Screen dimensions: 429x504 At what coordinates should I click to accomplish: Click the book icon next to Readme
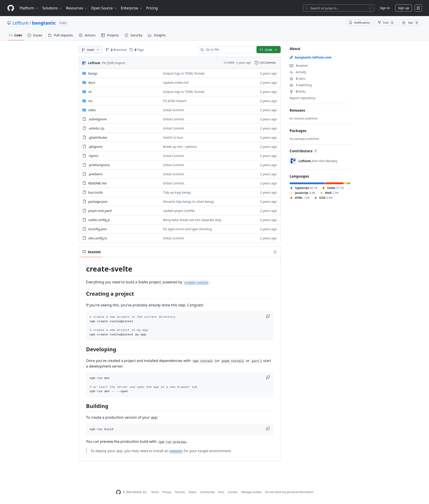click(291, 66)
